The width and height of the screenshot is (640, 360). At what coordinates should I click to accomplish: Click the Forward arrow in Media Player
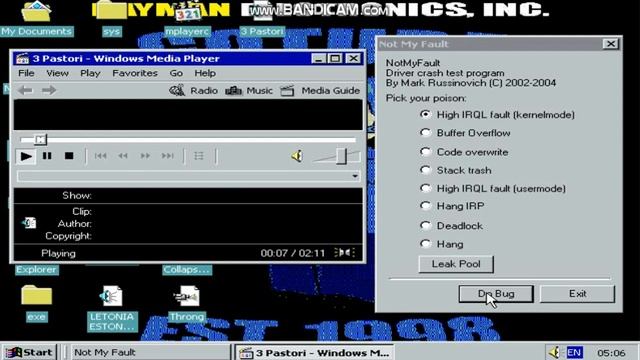coord(49,90)
